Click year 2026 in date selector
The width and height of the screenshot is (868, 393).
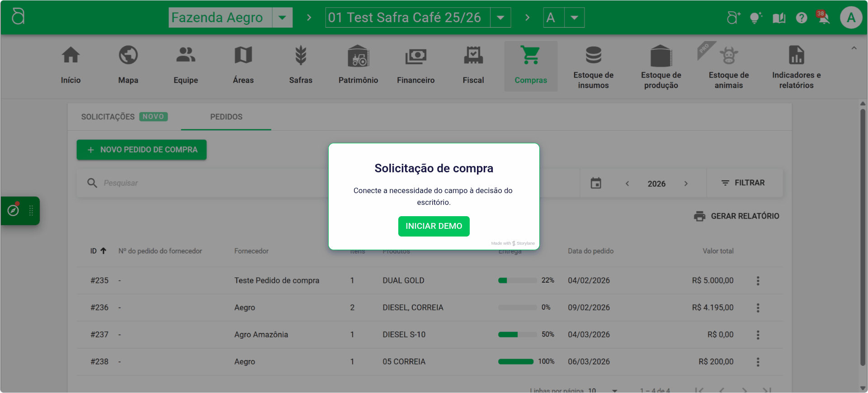pos(656,184)
